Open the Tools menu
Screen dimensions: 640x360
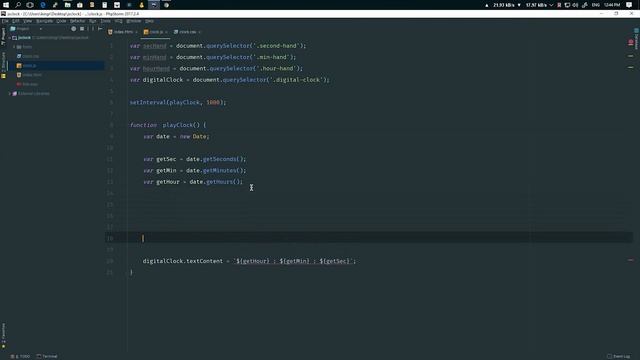click(x=105, y=21)
